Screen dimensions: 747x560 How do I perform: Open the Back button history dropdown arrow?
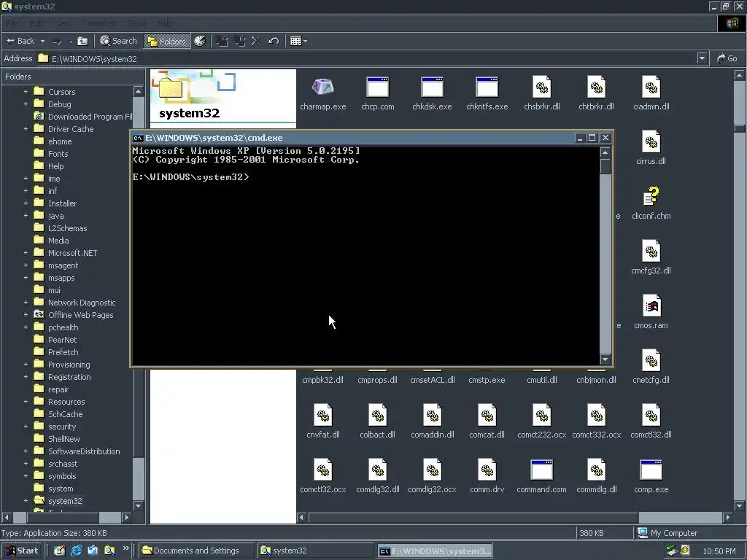(x=42, y=41)
